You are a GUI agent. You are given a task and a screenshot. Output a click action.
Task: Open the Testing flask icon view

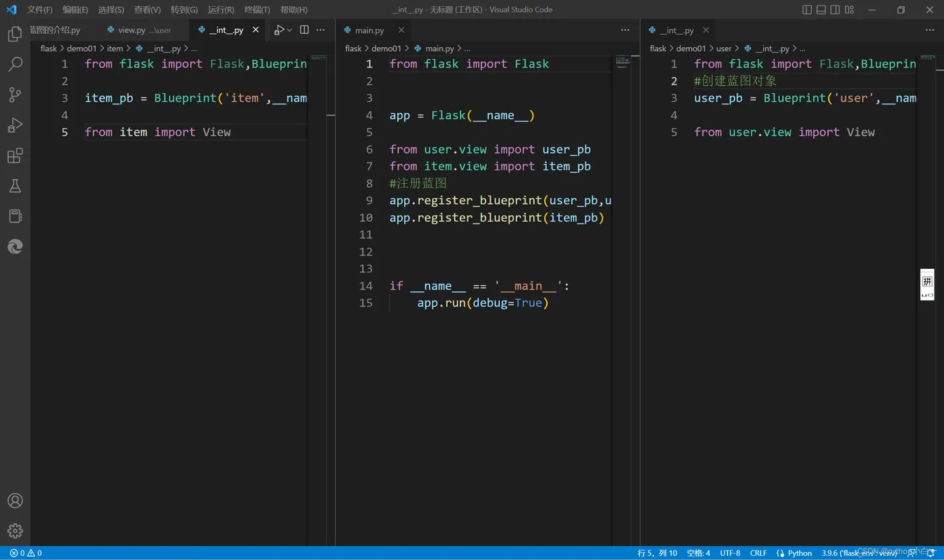click(15, 186)
